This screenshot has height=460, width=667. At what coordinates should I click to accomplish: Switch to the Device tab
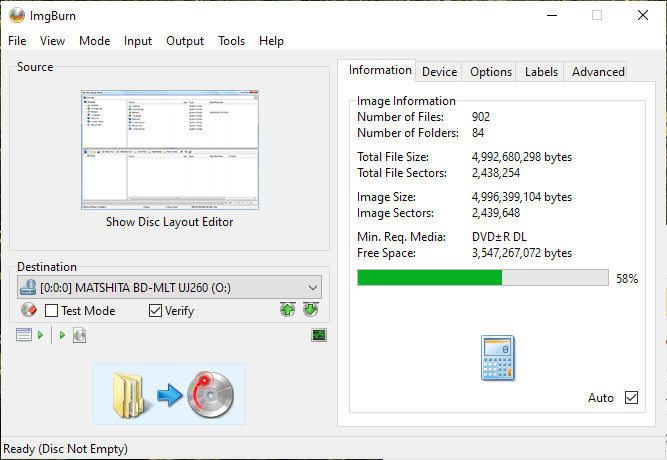(x=439, y=71)
